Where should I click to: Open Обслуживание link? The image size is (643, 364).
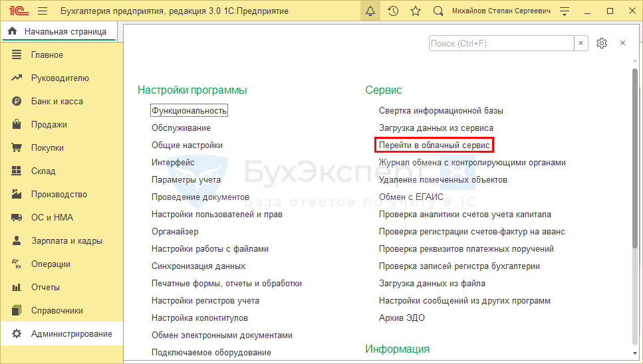[181, 128]
